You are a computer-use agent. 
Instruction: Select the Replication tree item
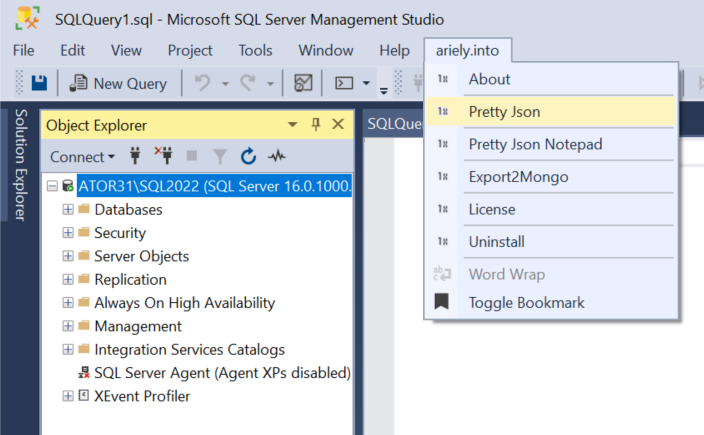coord(130,280)
